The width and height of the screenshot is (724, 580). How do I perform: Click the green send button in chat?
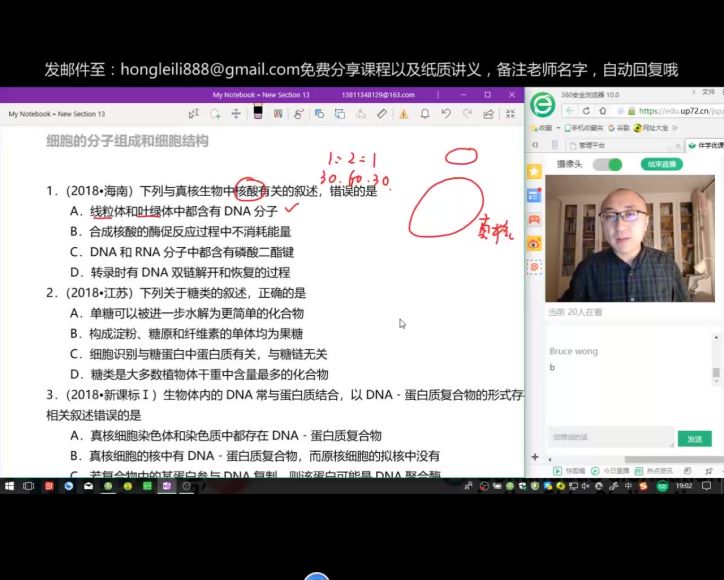coord(694,439)
